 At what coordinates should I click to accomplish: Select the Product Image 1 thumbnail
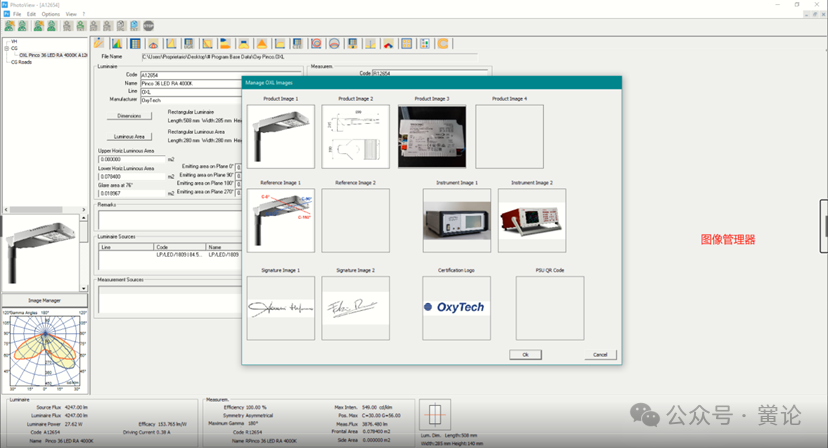281,136
